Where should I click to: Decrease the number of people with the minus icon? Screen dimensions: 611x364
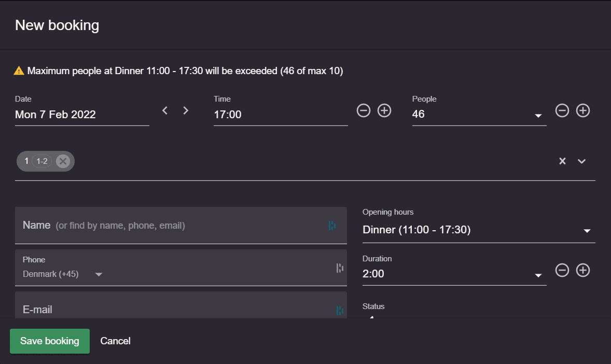pyautogui.click(x=562, y=110)
